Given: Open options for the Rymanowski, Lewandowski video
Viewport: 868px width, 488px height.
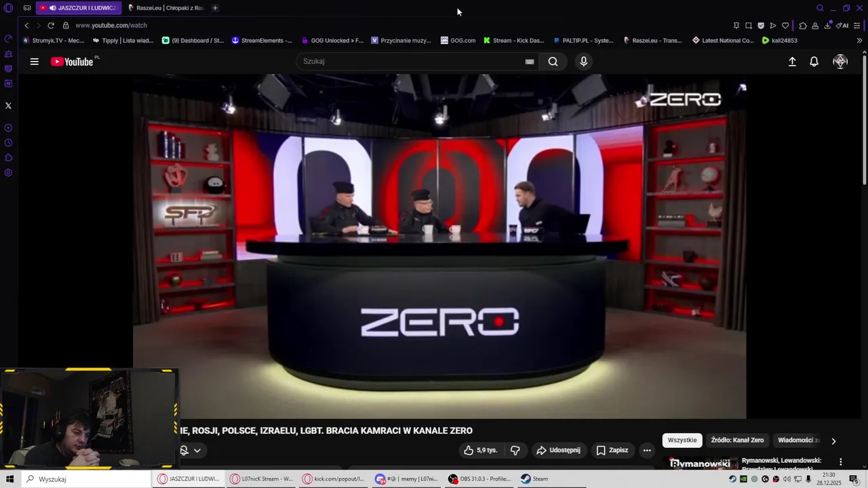Looking at the screenshot, I should 841,462.
